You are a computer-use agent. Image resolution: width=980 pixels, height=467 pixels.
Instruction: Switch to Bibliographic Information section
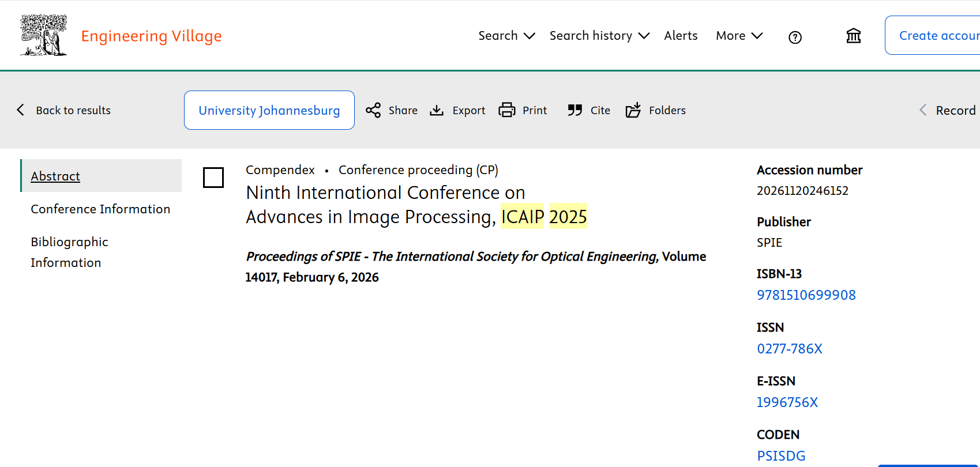(69, 252)
